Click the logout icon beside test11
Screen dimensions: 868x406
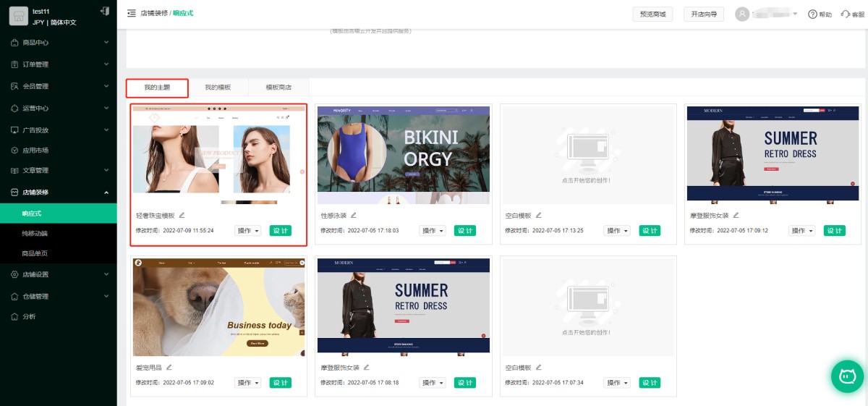click(105, 11)
